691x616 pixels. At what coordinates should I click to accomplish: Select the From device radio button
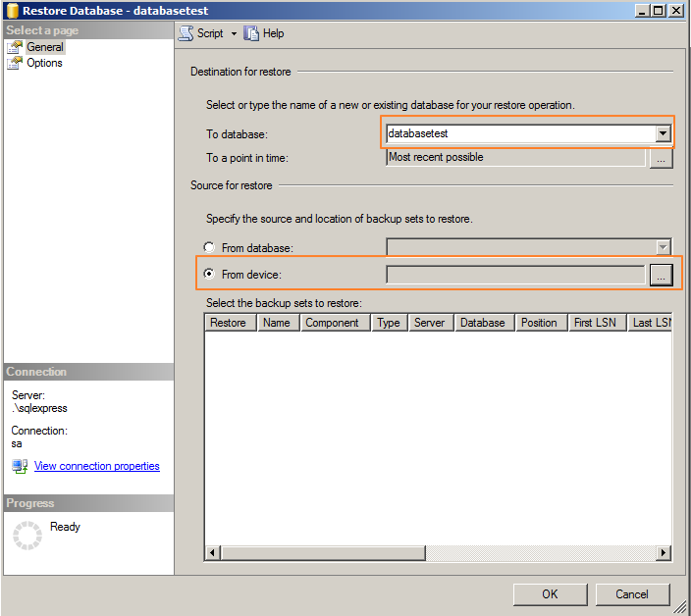click(x=208, y=275)
